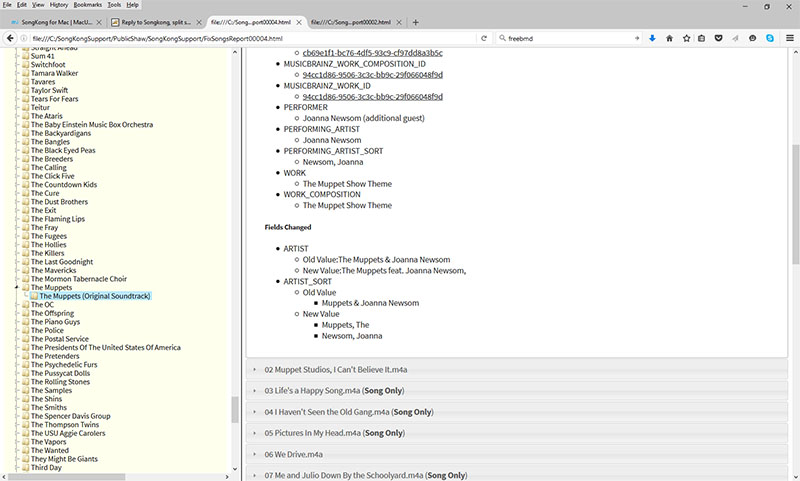Viewport: 800px width, 481px height.
Task: Select The Flaming Lips folder
Action: [58, 219]
